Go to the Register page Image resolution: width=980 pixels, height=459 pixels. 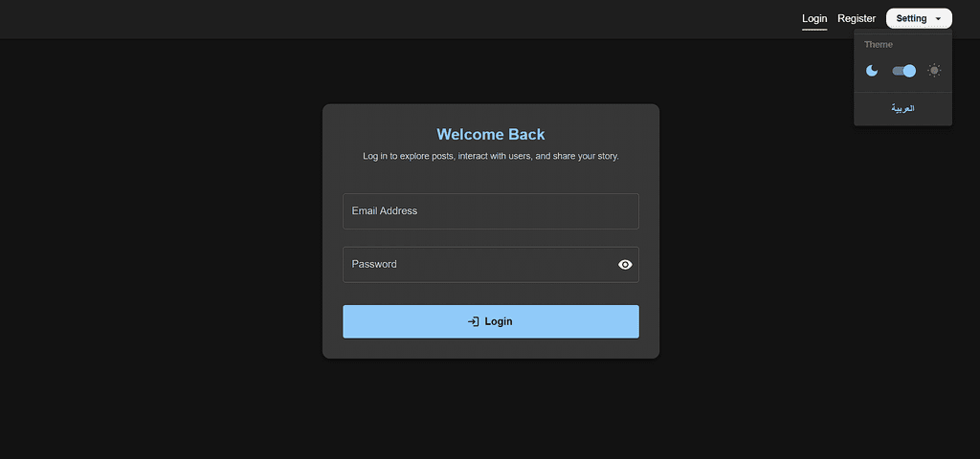(857, 19)
